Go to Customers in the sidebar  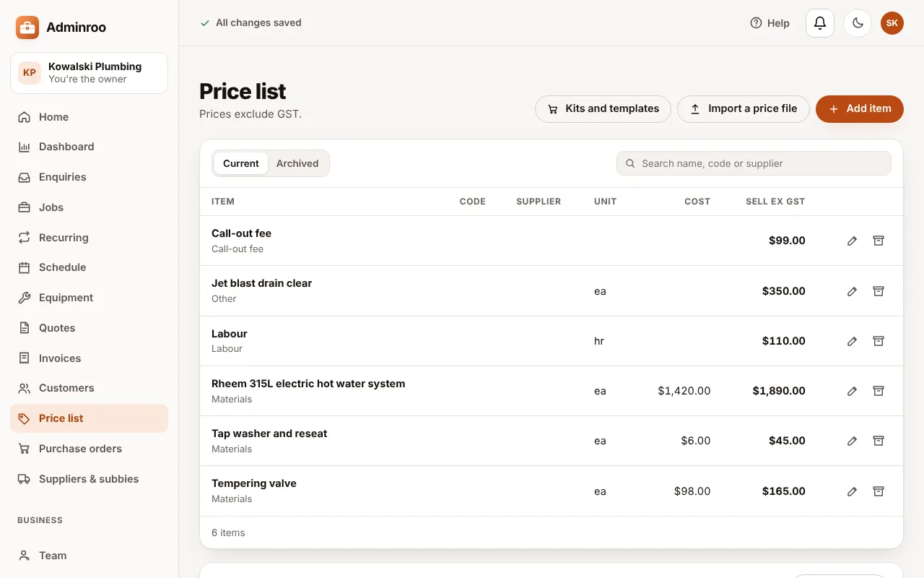pos(89,388)
